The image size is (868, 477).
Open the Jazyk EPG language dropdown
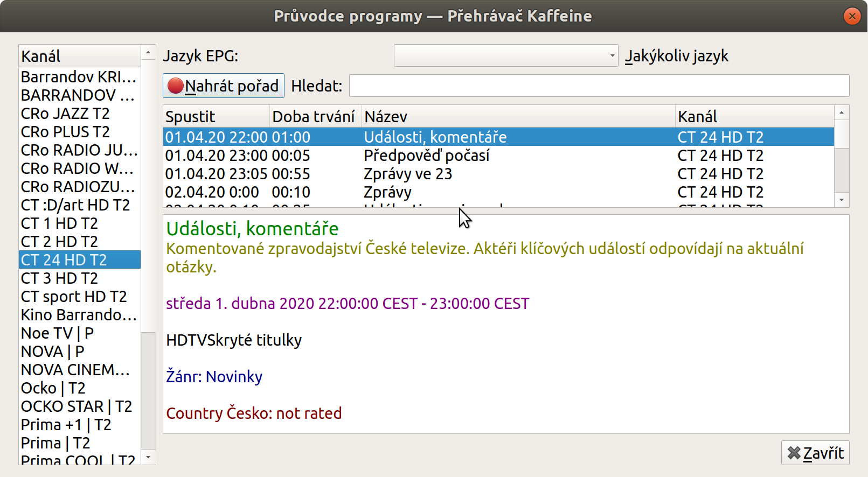pyautogui.click(x=506, y=55)
